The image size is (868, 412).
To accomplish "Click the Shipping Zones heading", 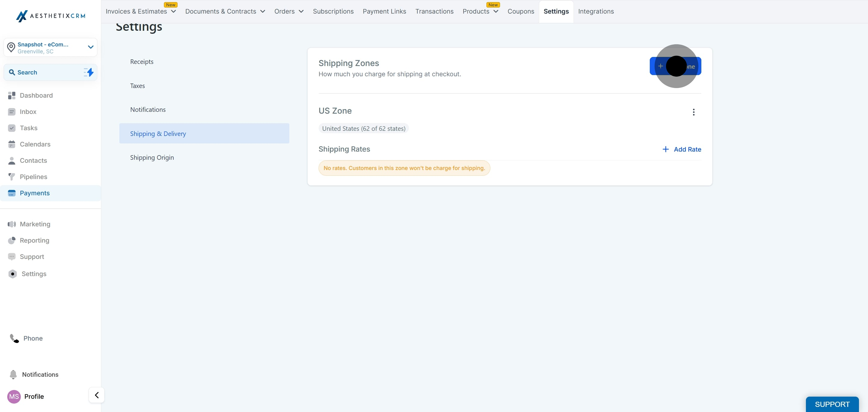I will coord(348,63).
